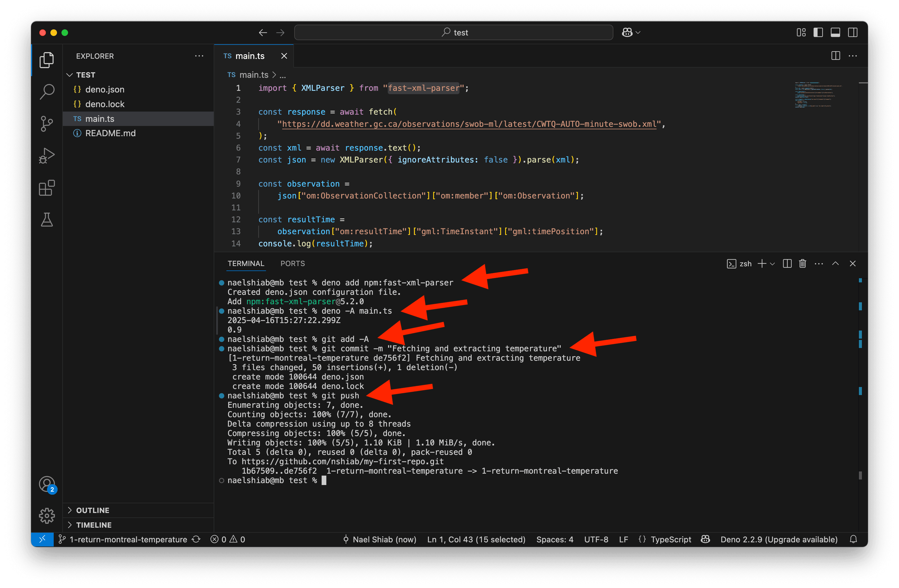
Task: Create a new terminal with plus
Action: (762, 264)
